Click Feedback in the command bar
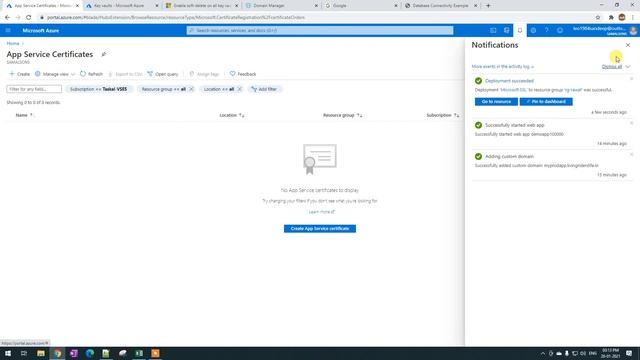 click(243, 74)
